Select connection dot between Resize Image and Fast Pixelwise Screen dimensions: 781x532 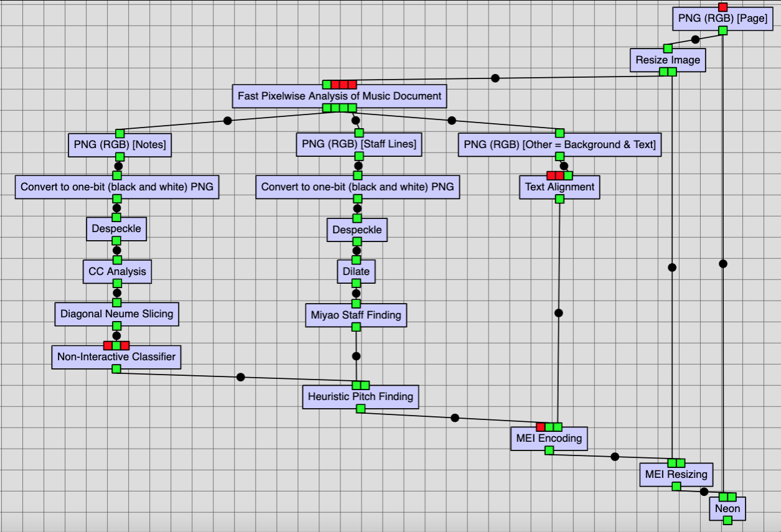(x=495, y=78)
